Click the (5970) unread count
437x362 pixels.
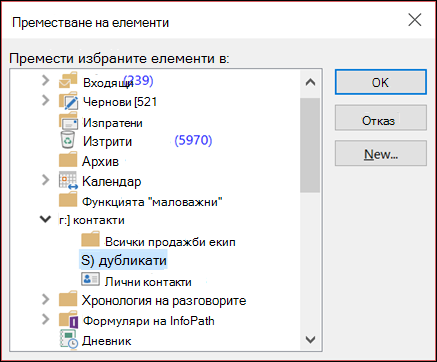click(193, 140)
